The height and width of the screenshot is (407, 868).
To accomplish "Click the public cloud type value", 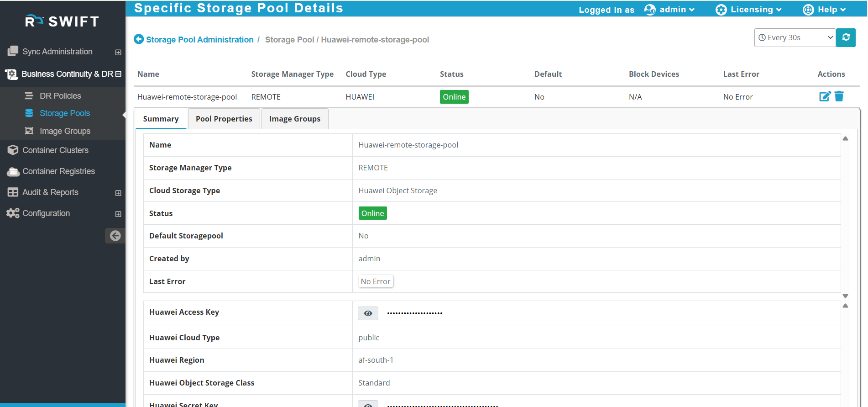I will (x=369, y=338).
